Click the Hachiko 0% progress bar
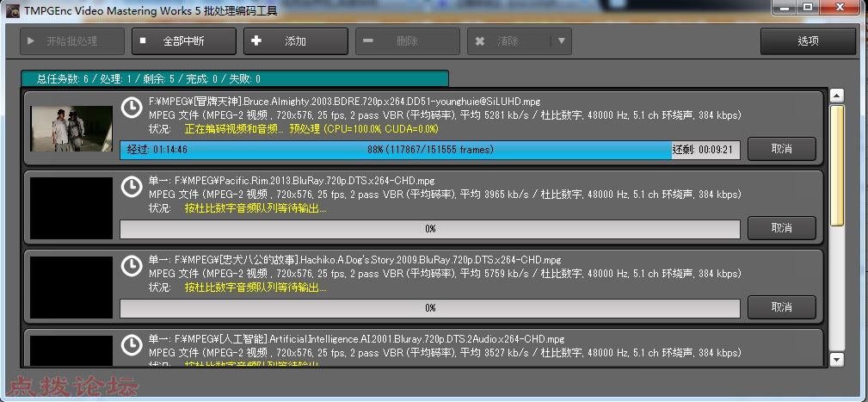This screenshot has width=868, height=402. [x=429, y=308]
